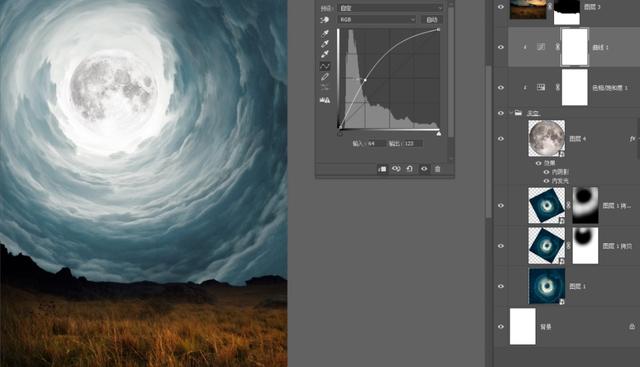Image resolution: width=640 pixels, height=367 pixels.
Task: Select the moon layer thumbnail
Action: [x=547, y=138]
